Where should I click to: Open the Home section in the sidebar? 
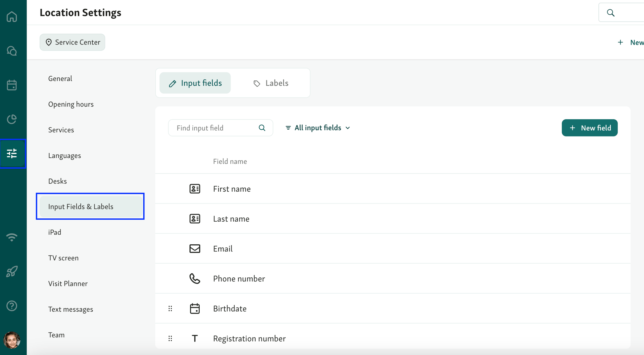tap(12, 17)
